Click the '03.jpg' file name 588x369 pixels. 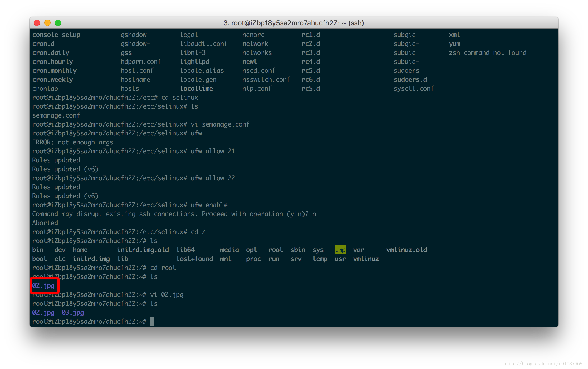coord(73,313)
